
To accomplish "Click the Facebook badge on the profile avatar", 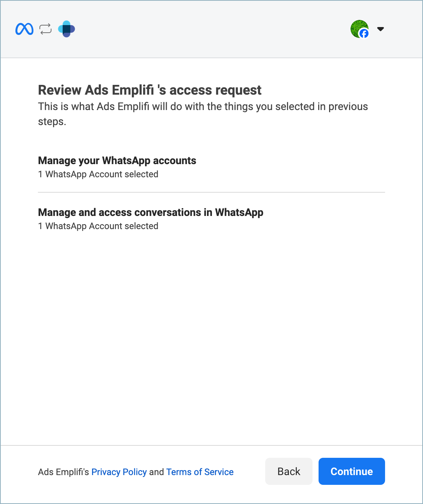I will (x=363, y=34).
